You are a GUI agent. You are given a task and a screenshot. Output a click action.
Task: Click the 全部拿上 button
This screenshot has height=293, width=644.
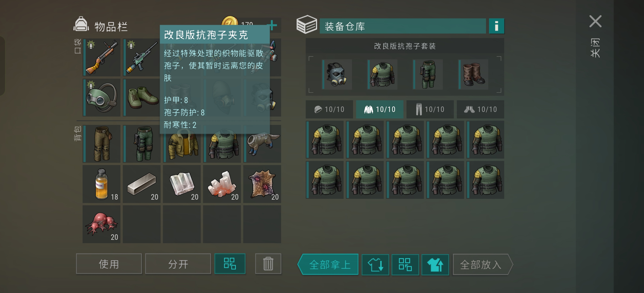[x=328, y=264]
